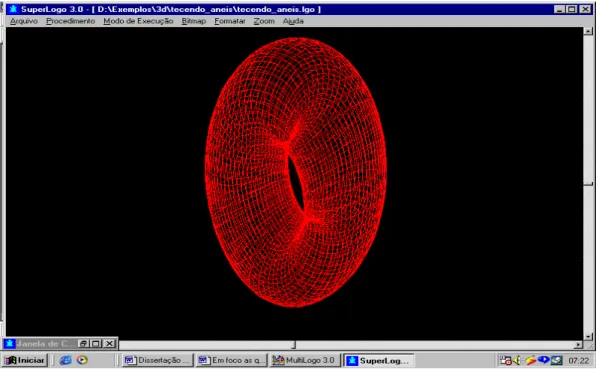Open the Zoom menu
Screen dimensions: 599x369
[x=264, y=21]
